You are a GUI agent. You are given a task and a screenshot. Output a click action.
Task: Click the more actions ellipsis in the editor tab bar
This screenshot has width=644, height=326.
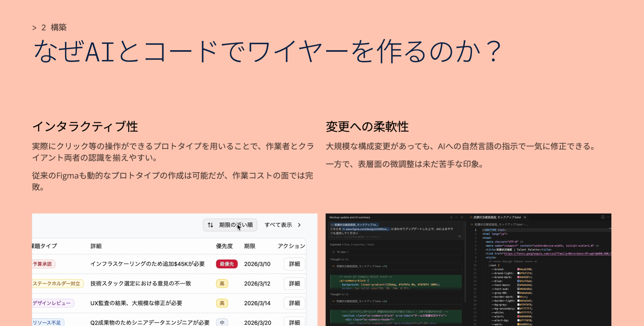[608, 217]
